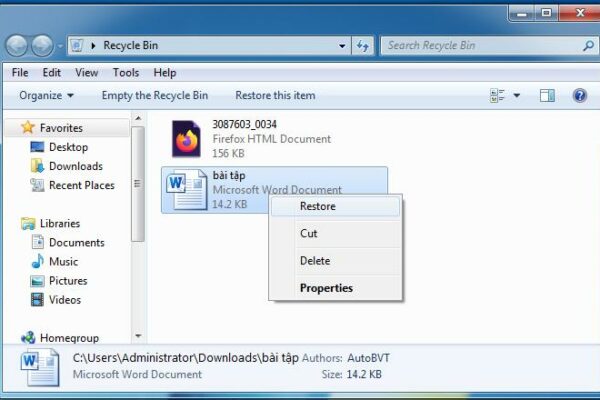Viewport: 600px width, 400px height.
Task: Open Downloads in Favorites
Action: click(76, 166)
